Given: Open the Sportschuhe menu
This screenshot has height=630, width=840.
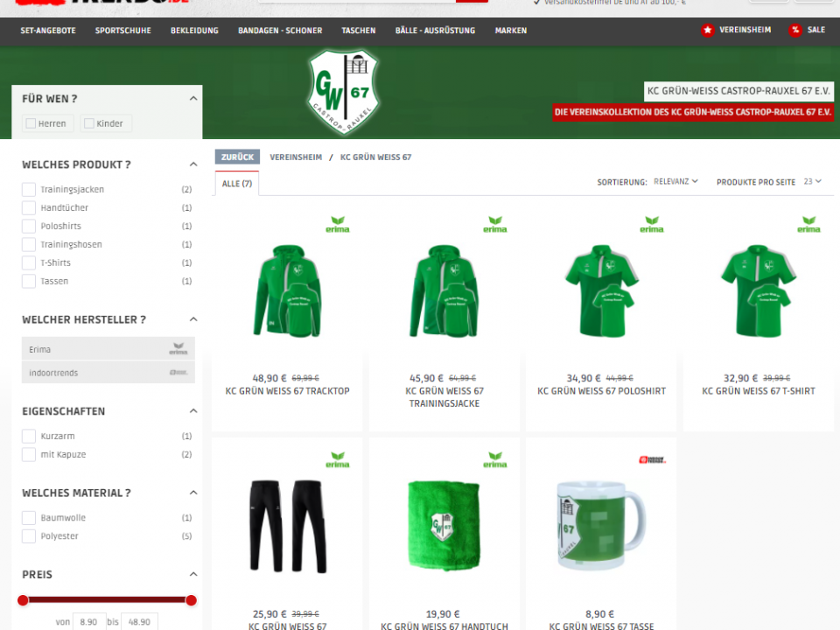Looking at the screenshot, I should tap(122, 31).
